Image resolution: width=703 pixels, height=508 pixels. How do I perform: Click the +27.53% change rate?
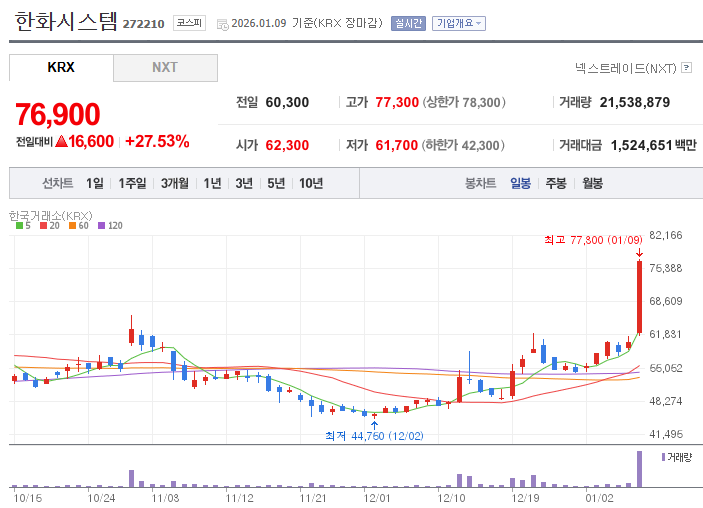(x=157, y=141)
